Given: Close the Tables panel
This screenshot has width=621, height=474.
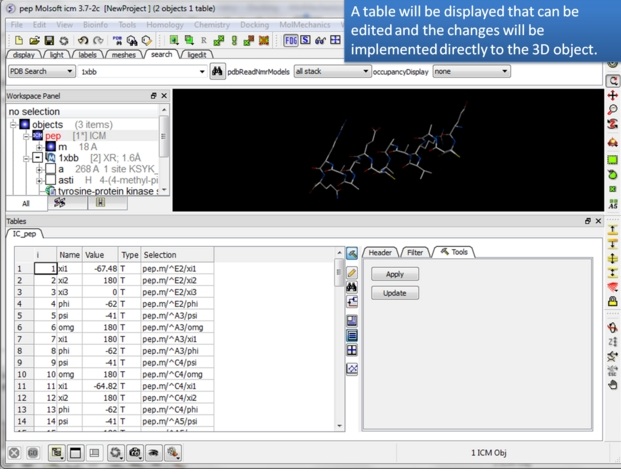Looking at the screenshot, I should tap(598, 221).
